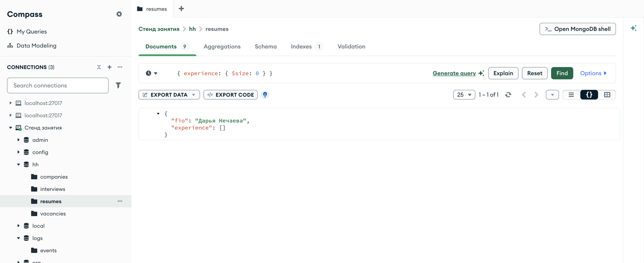The image size is (644, 263).
Task: Refresh documents count icon
Action: click(508, 95)
